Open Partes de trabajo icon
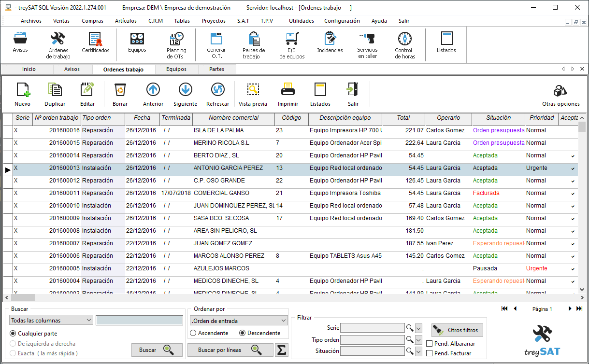 (x=254, y=45)
